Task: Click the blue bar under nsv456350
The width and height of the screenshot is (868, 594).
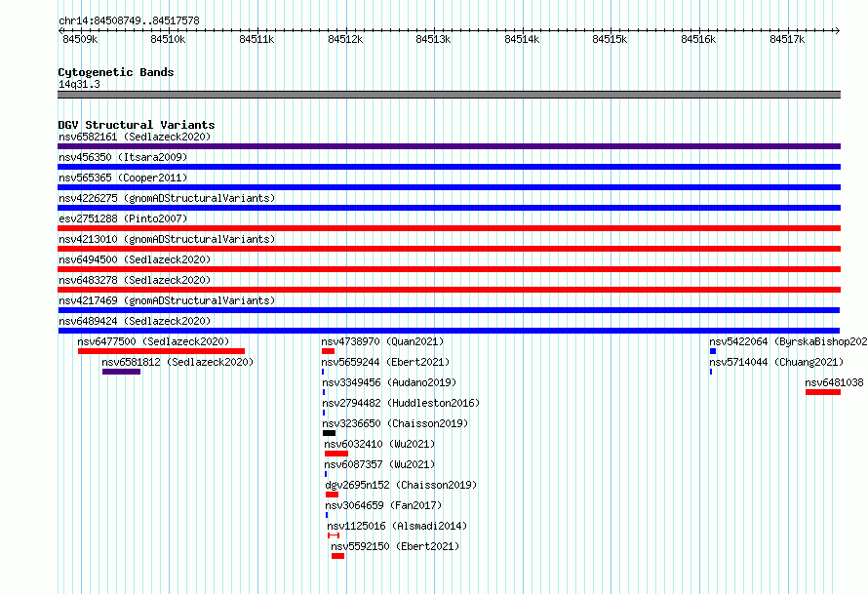Action: pos(449,167)
